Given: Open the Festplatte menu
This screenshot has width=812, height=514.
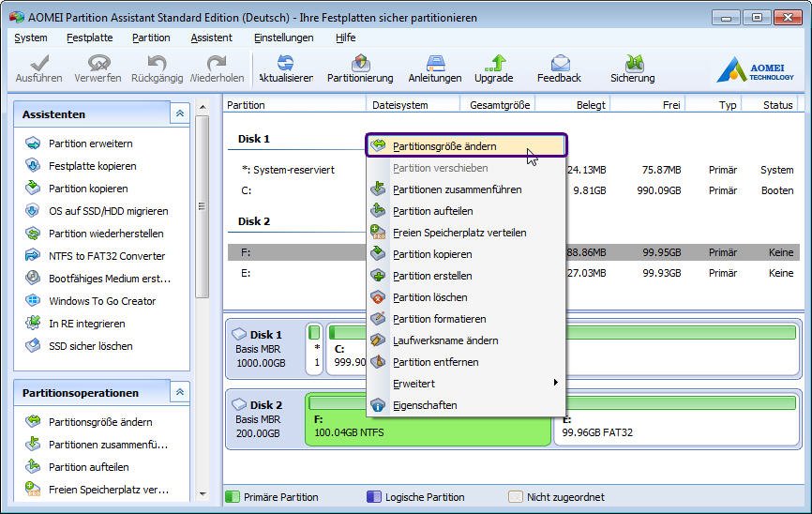Looking at the screenshot, I should pos(90,38).
